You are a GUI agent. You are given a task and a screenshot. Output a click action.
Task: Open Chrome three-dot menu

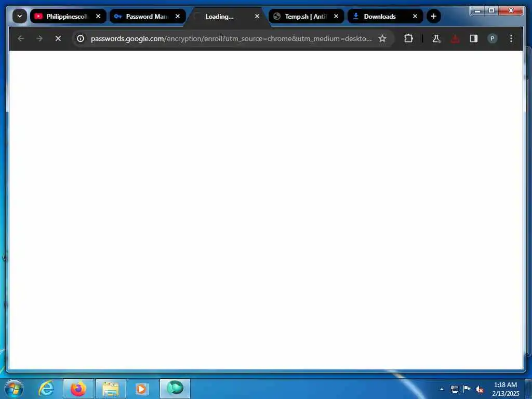tap(511, 38)
